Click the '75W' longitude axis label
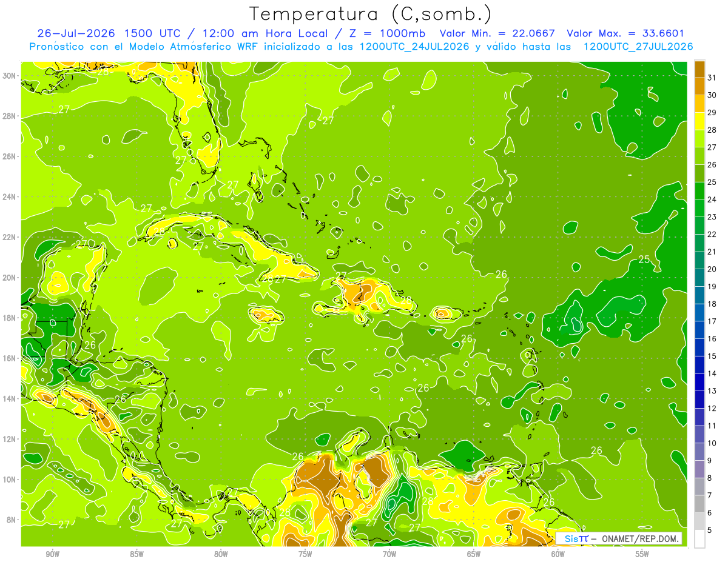Screen dimensions: 728x562 pyautogui.click(x=305, y=554)
